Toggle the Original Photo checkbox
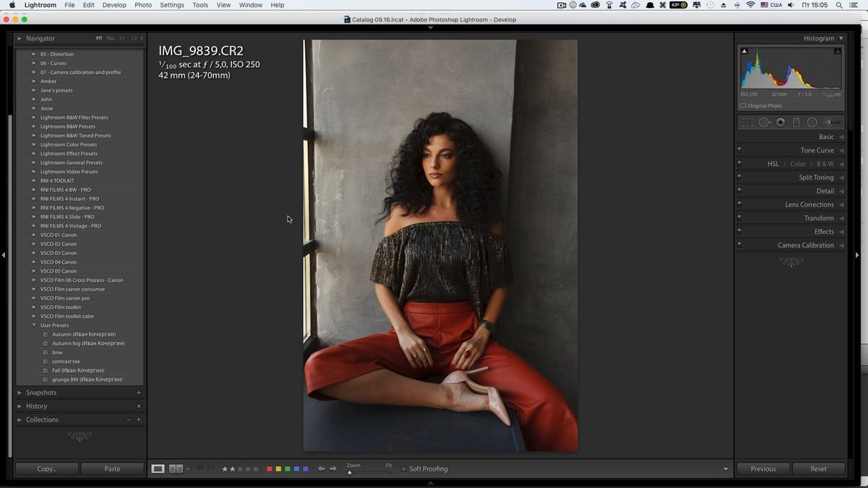Image resolution: width=868 pixels, height=488 pixels. pyautogui.click(x=743, y=106)
